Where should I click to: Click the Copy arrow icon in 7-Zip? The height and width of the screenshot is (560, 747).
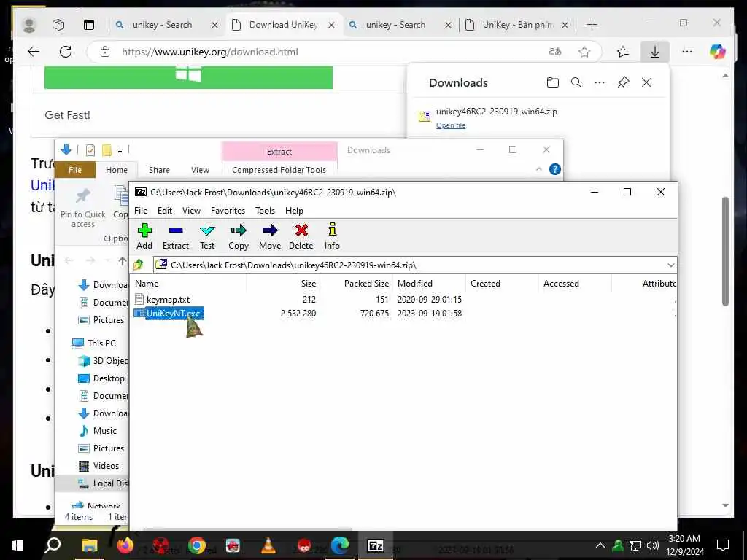click(x=239, y=231)
